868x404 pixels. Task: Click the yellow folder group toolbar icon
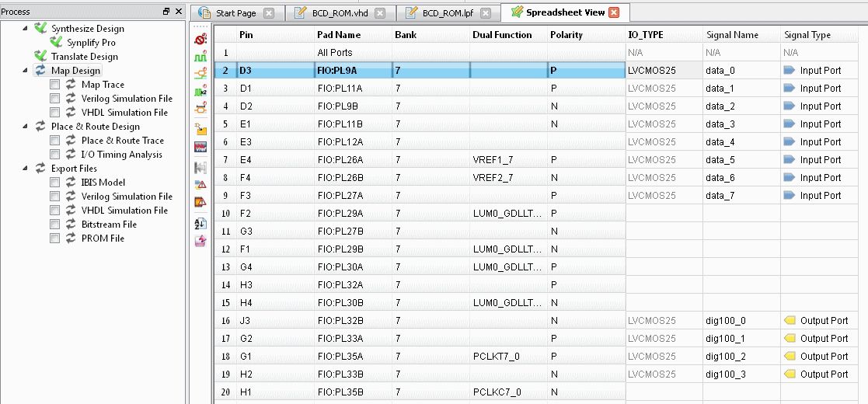(x=200, y=130)
